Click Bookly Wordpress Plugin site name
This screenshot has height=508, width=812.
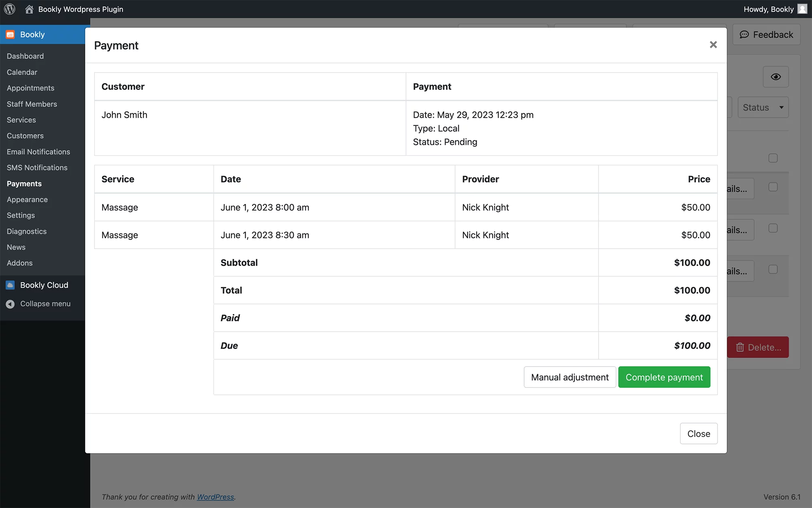coord(81,9)
